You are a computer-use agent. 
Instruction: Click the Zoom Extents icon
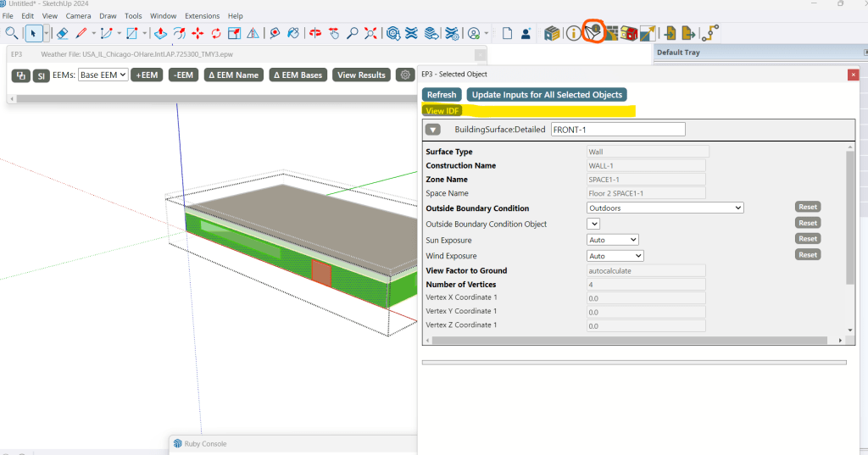370,34
